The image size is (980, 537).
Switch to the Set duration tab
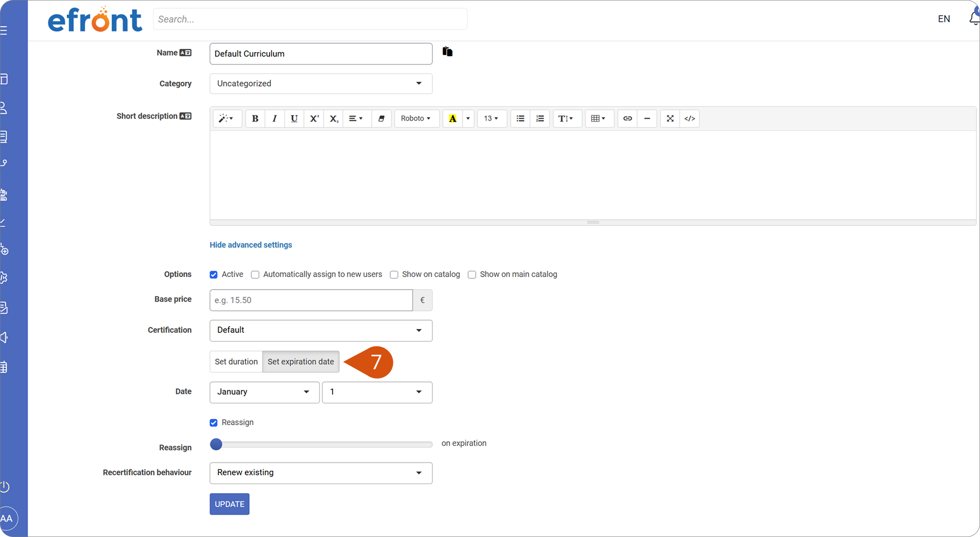pyautogui.click(x=236, y=362)
